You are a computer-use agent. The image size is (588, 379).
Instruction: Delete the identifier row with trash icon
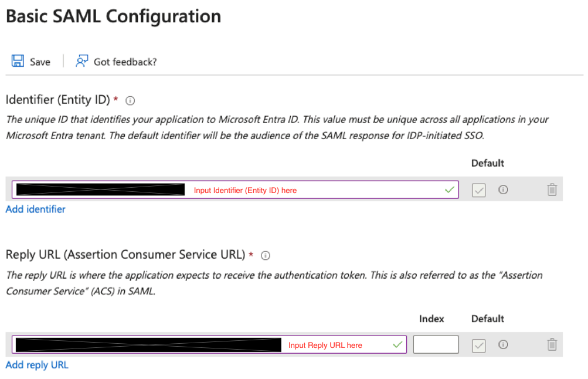click(x=552, y=189)
